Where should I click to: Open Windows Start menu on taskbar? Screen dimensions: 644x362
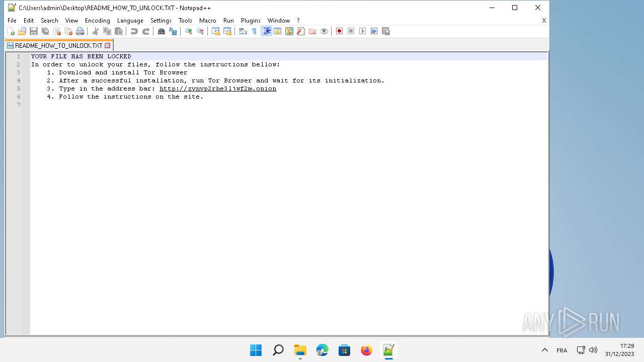(x=256, y=350)
